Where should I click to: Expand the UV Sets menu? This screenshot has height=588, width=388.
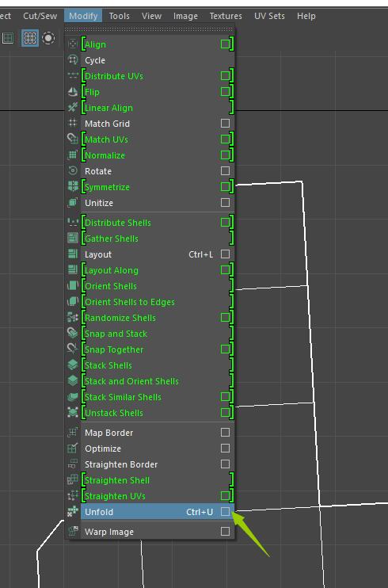[269, 16]
